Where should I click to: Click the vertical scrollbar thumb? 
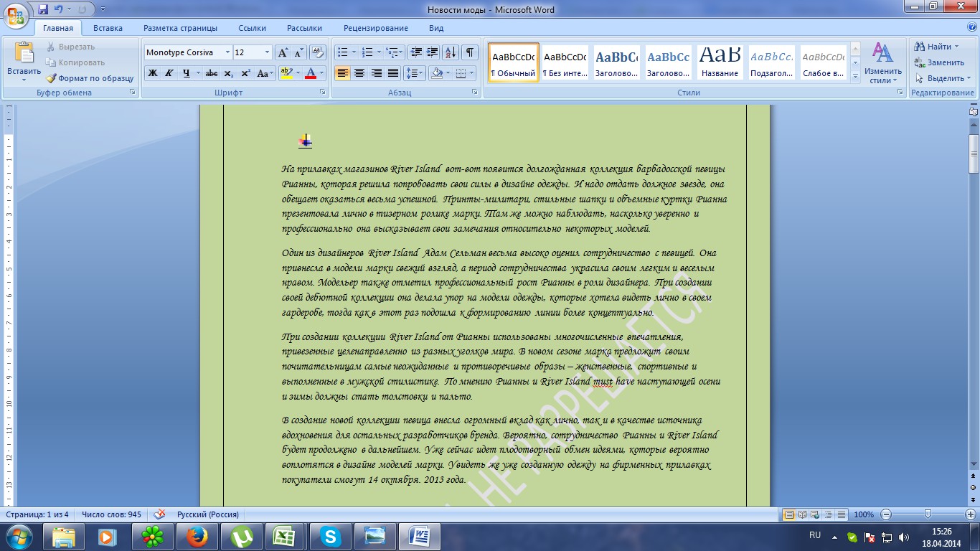pyautogui.click(x=974, y=153)
